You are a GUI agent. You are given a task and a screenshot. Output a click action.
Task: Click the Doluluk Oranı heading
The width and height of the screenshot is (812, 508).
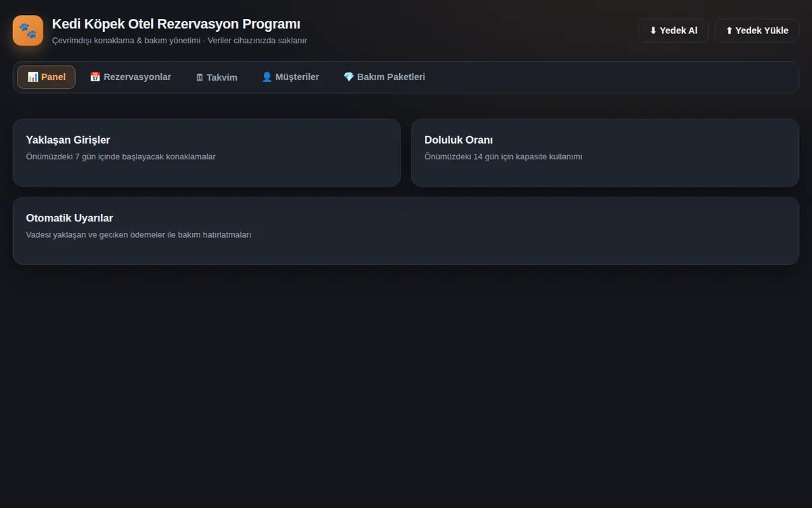459,140
